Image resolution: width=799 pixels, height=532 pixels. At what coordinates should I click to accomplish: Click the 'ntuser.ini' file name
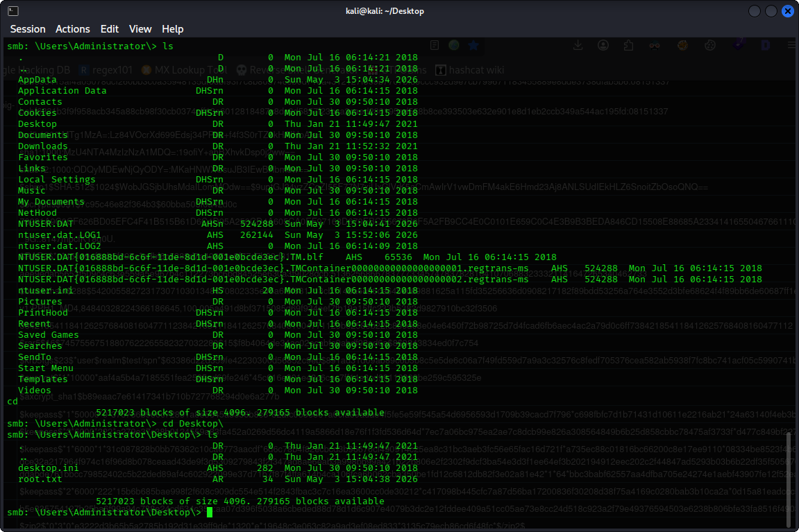[x=45, y=291]
